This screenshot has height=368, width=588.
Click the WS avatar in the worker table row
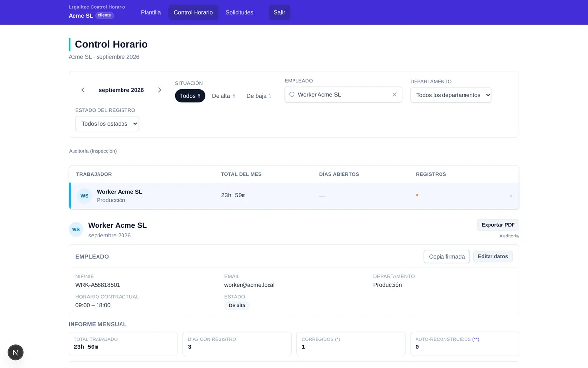click(84, 196)
